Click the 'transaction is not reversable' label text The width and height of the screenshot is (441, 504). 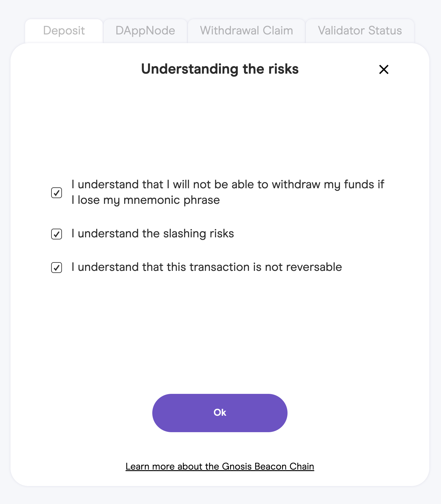(x=206, y=267)
